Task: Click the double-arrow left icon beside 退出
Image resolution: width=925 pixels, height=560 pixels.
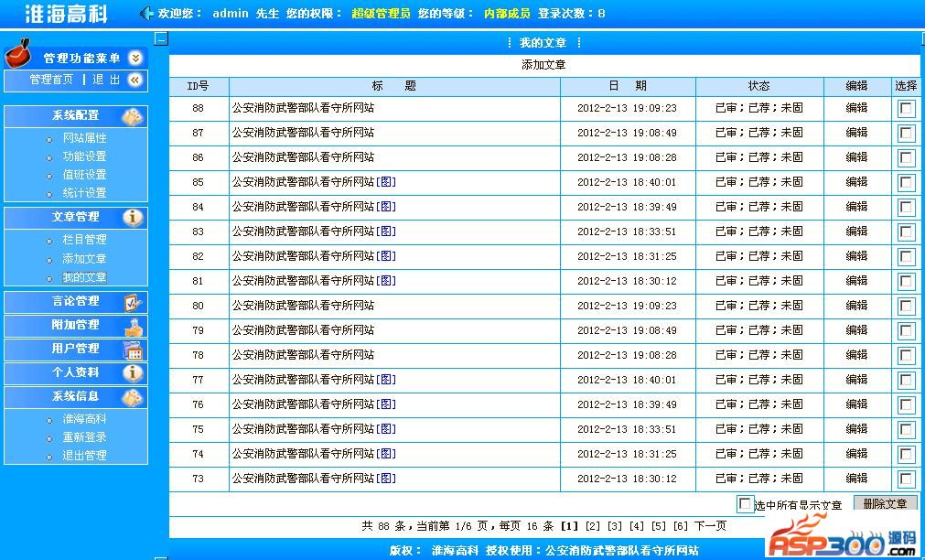Action: click(x=135, y=80)
